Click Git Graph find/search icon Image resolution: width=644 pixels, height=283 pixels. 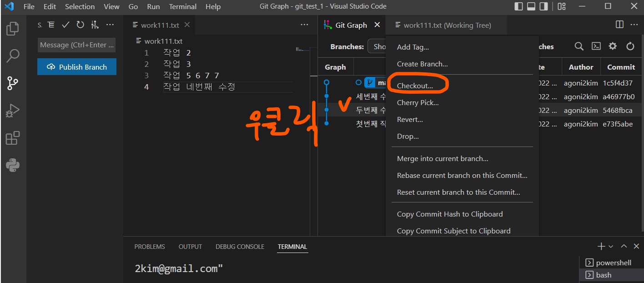(579, 46)
